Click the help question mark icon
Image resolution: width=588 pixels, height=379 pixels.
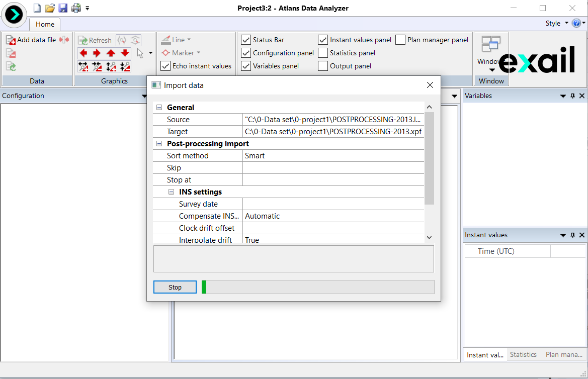[576, 23]
